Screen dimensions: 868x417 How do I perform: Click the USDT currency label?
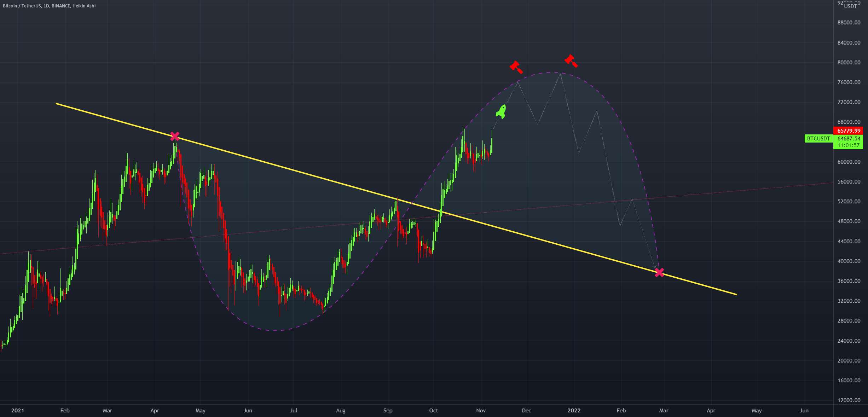[x=851, y=6]
